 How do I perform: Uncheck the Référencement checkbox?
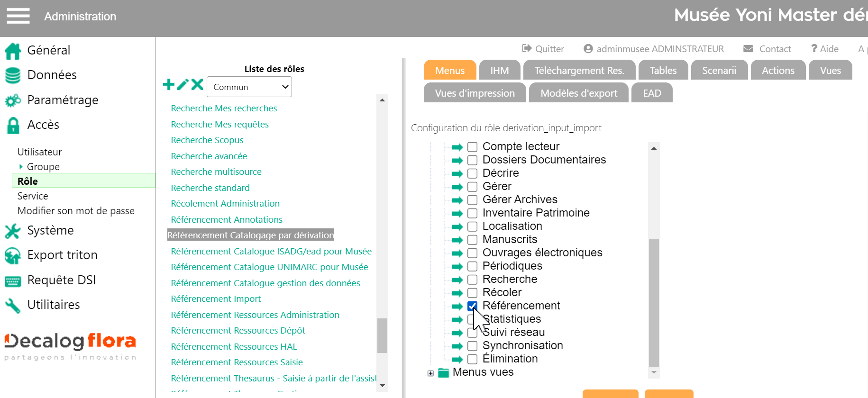coord(472,306)
